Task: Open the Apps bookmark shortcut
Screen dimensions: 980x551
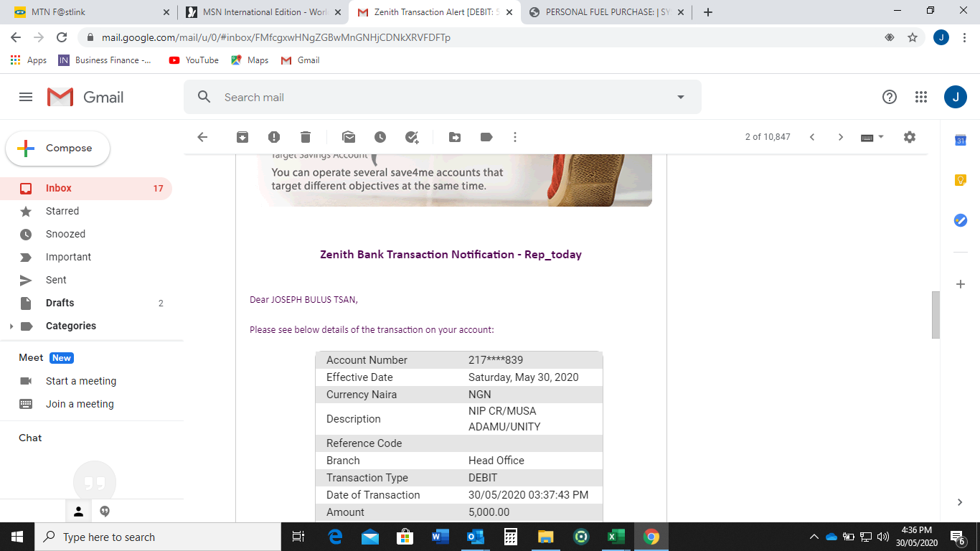Action: 29,60
